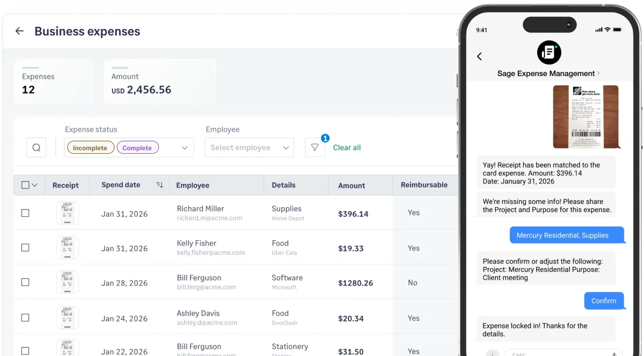Image resolution: width=644 pixels, height=356 pixels.
Task: Click the $19.33 amount cell
Action: (x=351, y=248)
